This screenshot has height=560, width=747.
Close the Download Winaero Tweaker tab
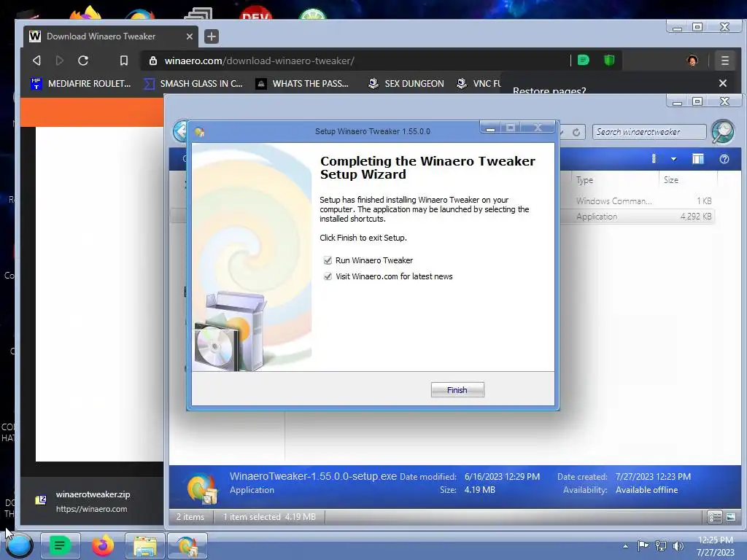pyautogui.click(x=190, y=36)
